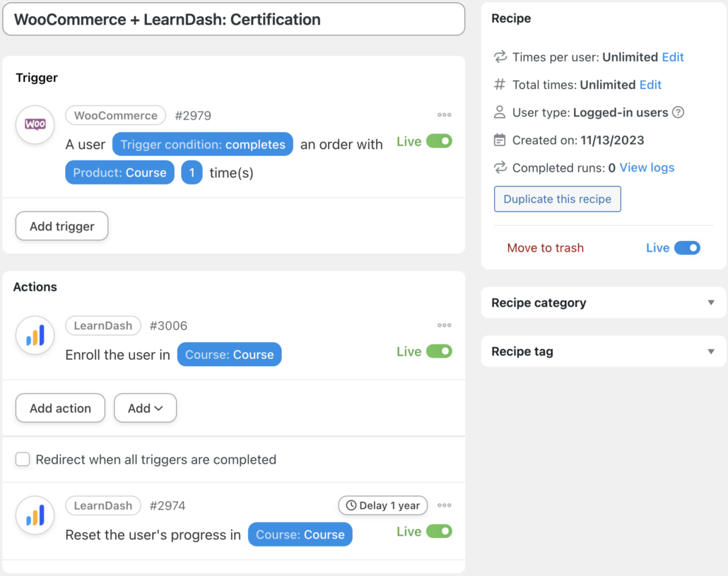This screenshot has width=728, height=576.
Task: Open the options icon on action #2974
Action: (444, 505)
